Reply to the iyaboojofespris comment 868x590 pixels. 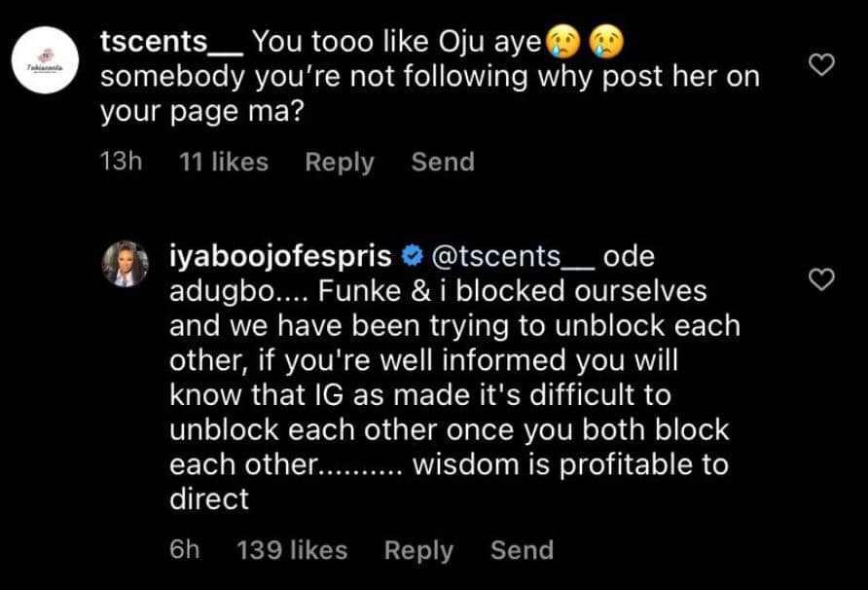[418, 550]
